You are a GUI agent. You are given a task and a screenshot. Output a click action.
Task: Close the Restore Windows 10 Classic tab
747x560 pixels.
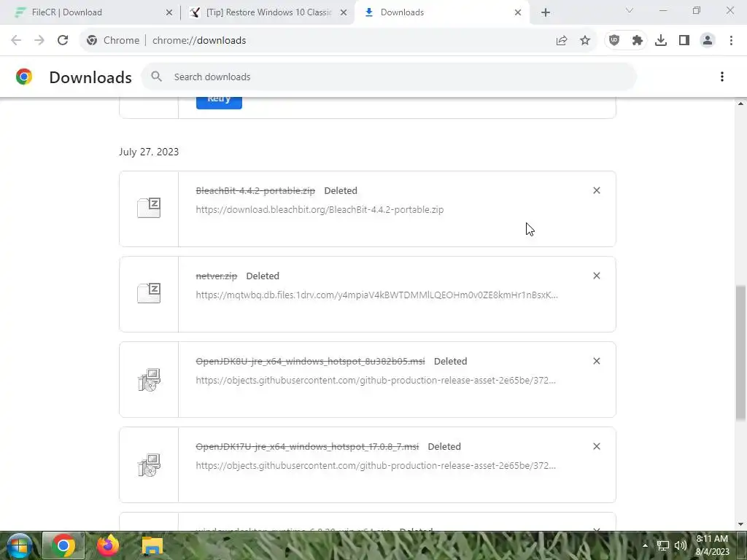[344, 12]
